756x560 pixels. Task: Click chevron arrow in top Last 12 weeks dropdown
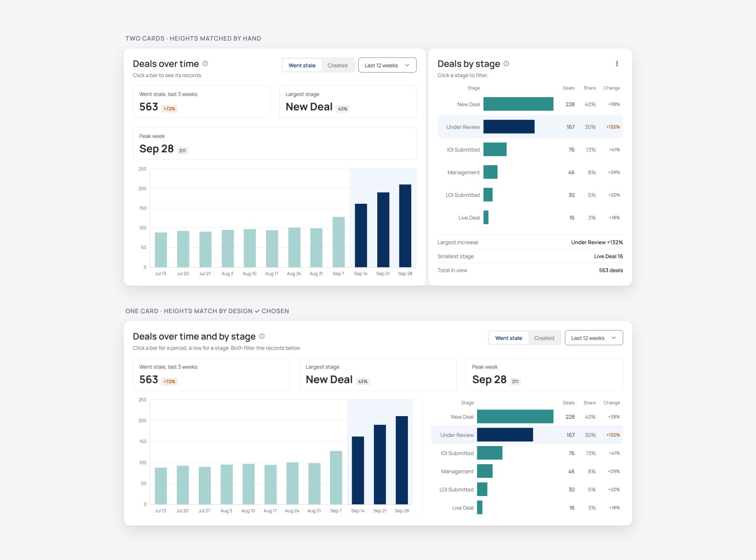click(x=407, y=65)
